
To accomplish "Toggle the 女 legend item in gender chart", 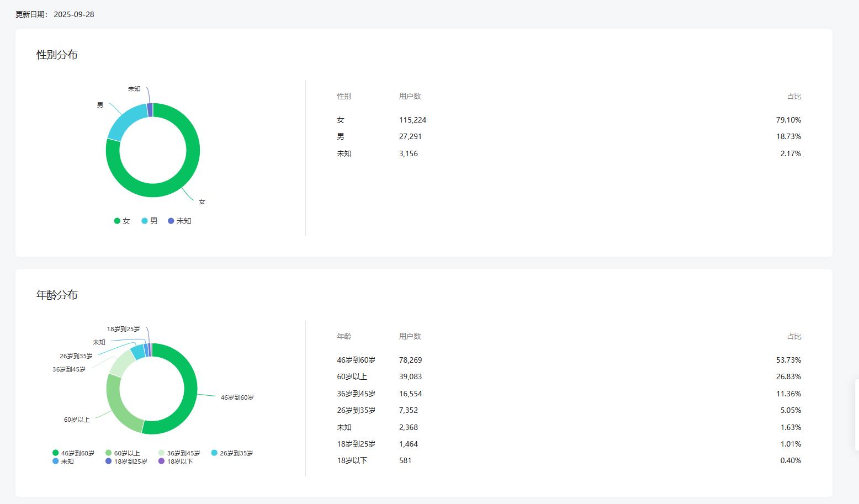I will (122, 221).
